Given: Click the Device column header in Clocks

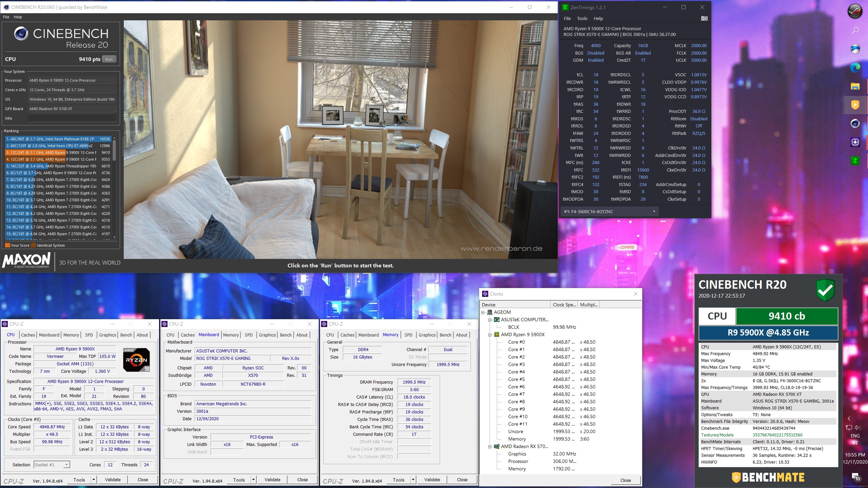Looking at the screenshot, I should click(x=515, y=305).
